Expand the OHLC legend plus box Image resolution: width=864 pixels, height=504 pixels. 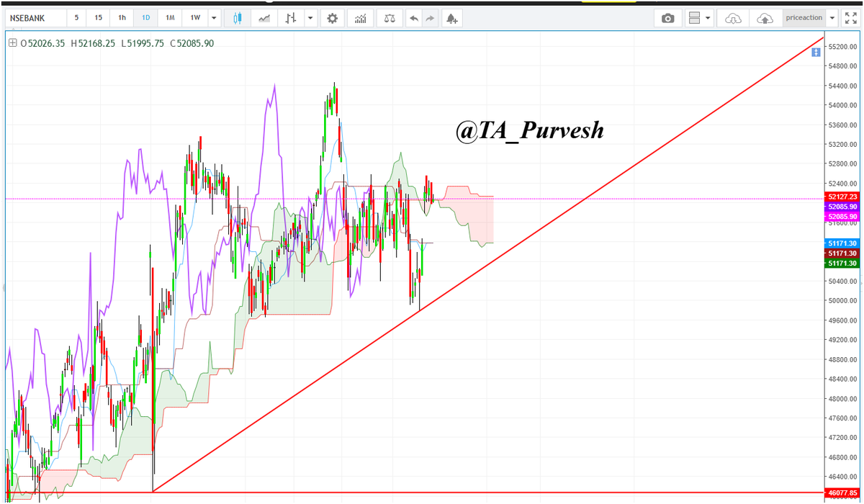pos(12,43)
